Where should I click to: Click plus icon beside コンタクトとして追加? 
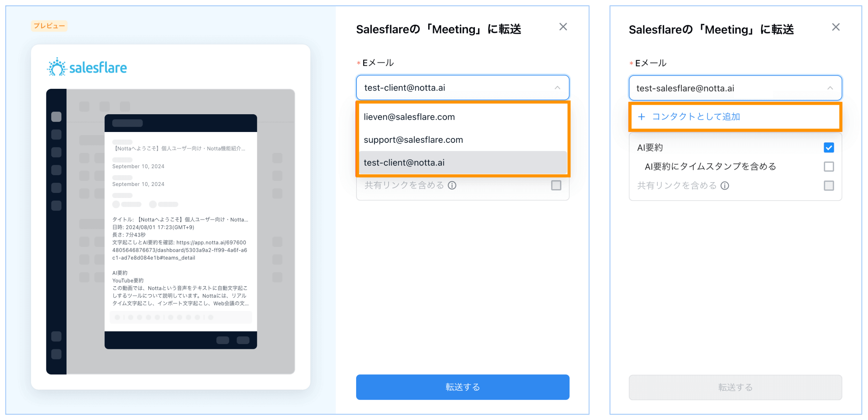click(x=642, y=117)
